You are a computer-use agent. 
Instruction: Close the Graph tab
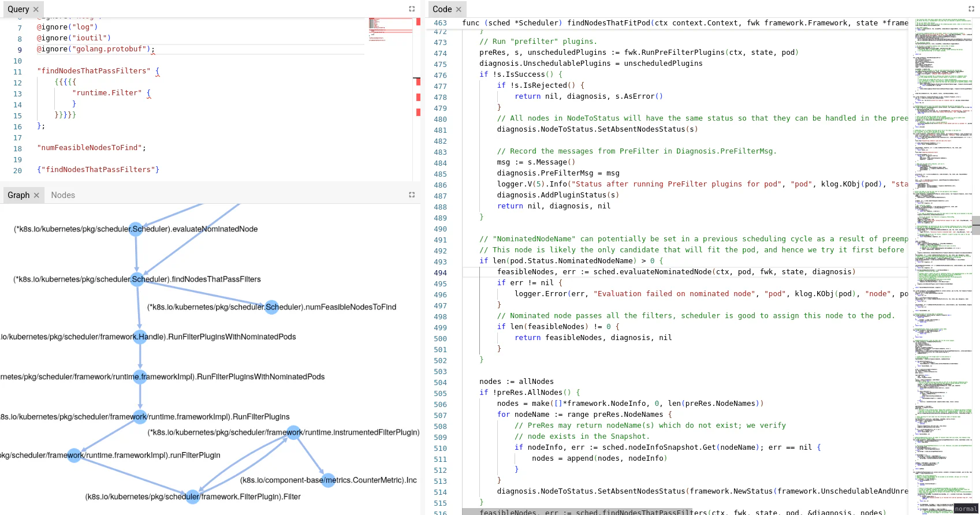coord(36,195)
